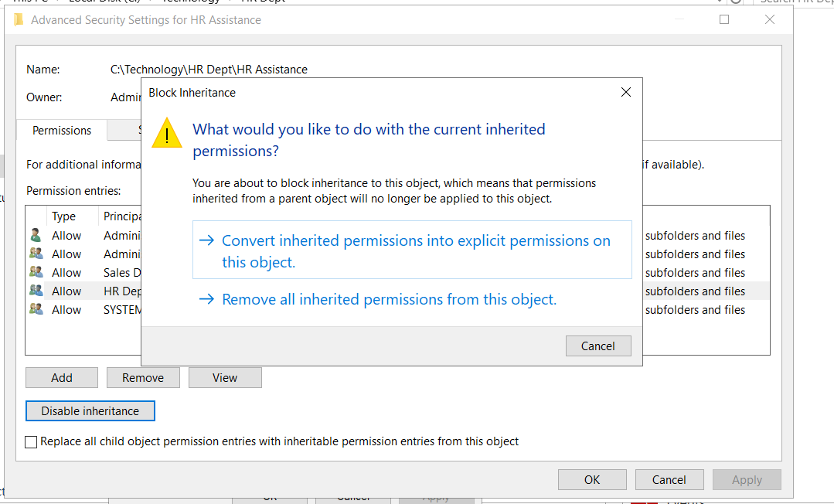
Task: Click the group icon beside SYSTEM entry
Action: pyautogui.click(x=36, y=310)
